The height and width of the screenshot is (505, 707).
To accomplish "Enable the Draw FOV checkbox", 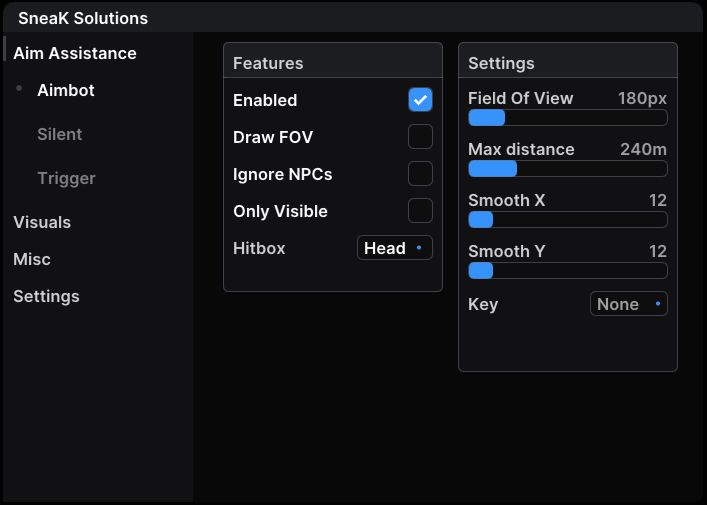I will pos(420,137).
